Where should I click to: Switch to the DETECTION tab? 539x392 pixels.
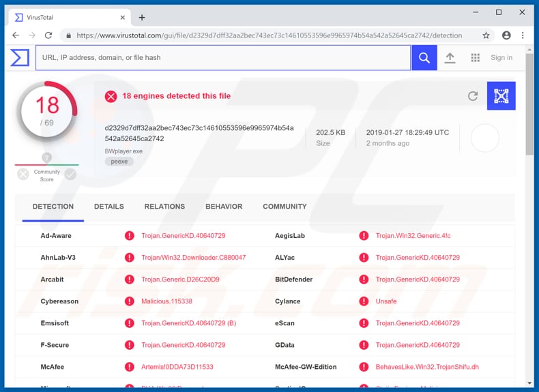click(x=53, y=207)
